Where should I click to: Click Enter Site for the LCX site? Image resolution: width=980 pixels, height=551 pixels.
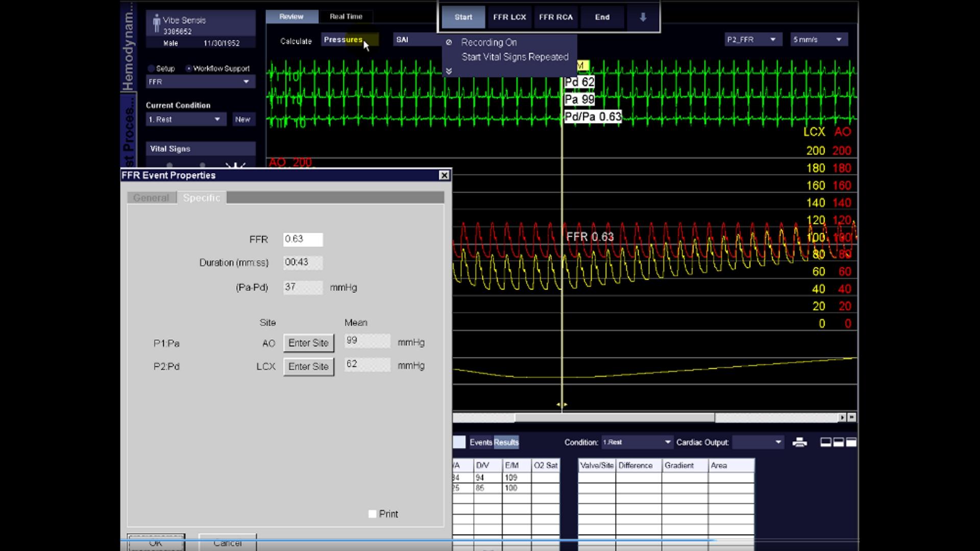308,366
